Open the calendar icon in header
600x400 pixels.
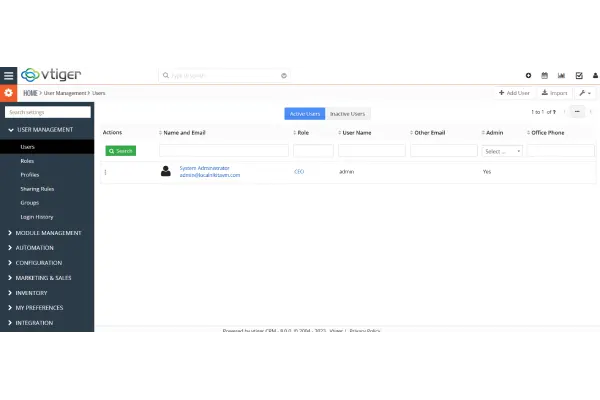pyautogui.click(x=545, y=75)
